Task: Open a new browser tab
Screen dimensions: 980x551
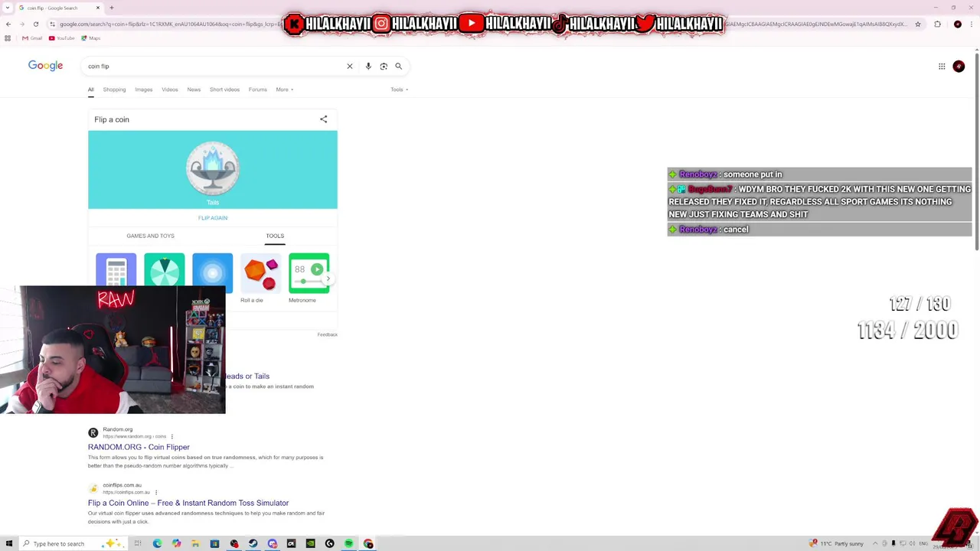Action: coord(112,8)
